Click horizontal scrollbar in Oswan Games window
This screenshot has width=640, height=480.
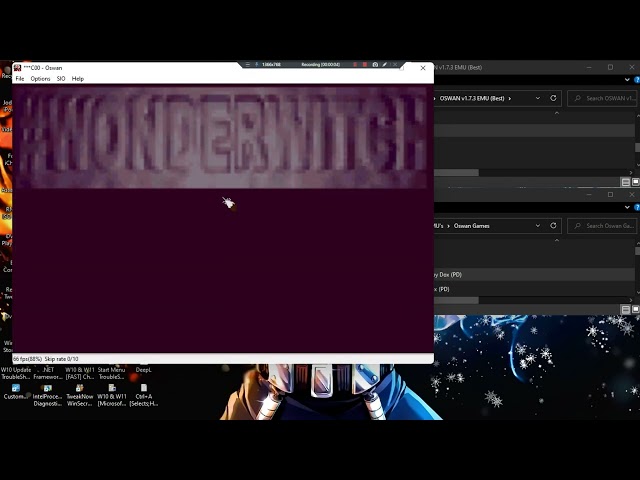tap(456, 300)
